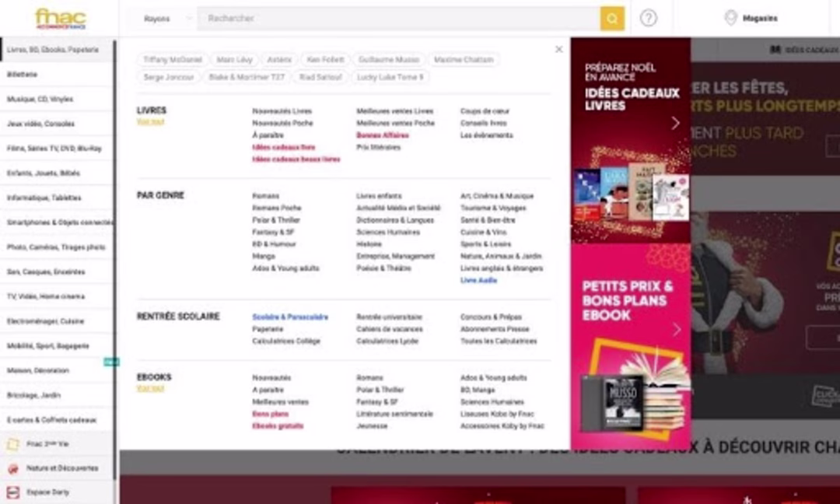The width and height of the screenshot is (840, 504).
Task: Click the Nature et Découvertes icon
Action: point(13,469)
